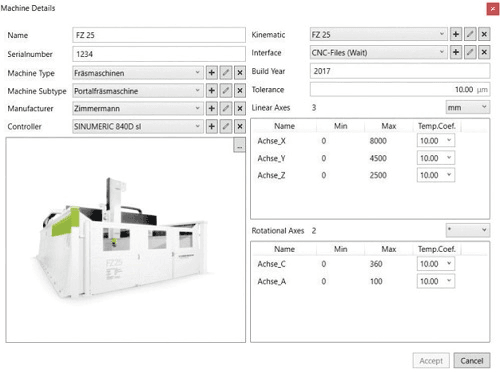
Task: Select the Achse_X row name
Action: pos(271,141)
